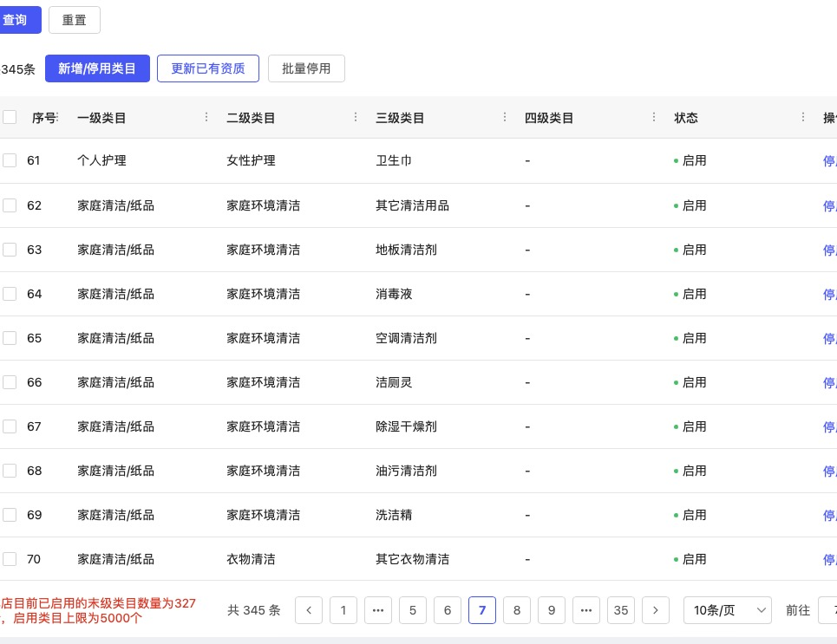Toggle the select-all checkbox in header
The image size is (837, 644).
tap(10, 117)
